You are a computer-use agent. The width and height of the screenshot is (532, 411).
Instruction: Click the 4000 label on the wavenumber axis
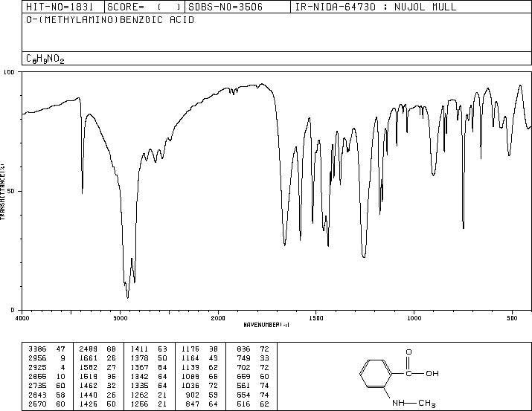coord(22,318)
